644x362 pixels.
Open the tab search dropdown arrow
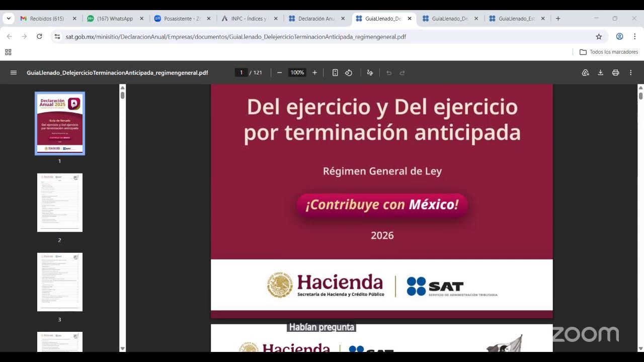[9, 19]
